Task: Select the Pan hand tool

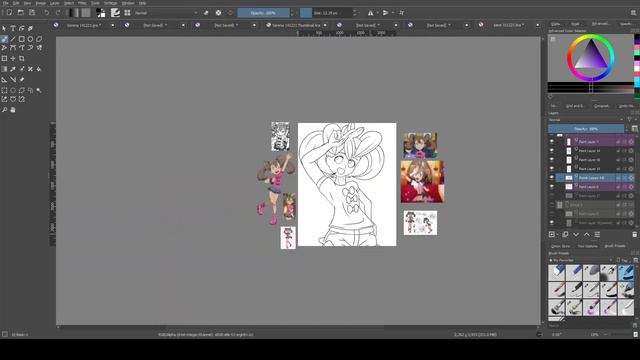Action: coord(13,110)
